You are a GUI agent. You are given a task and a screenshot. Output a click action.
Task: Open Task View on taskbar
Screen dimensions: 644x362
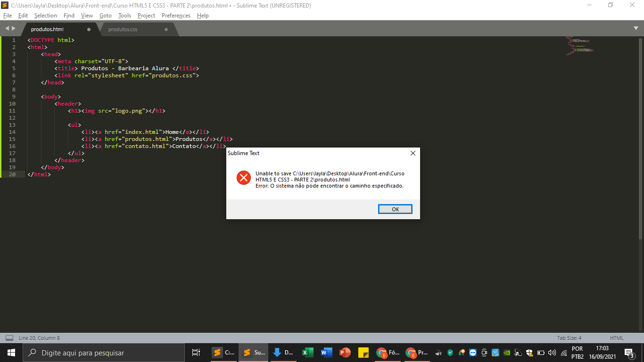[196, 353]
